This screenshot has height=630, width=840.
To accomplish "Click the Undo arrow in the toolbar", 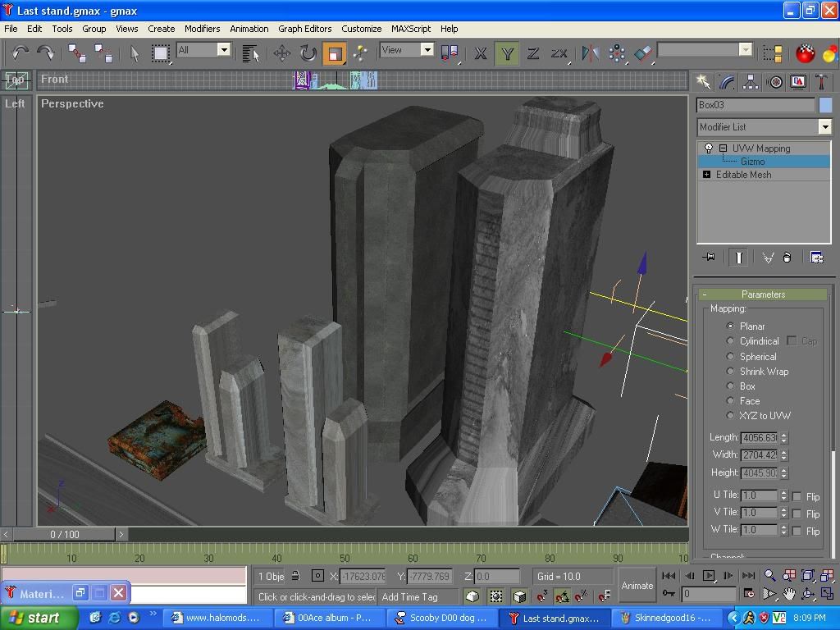I will coord(20,53).
